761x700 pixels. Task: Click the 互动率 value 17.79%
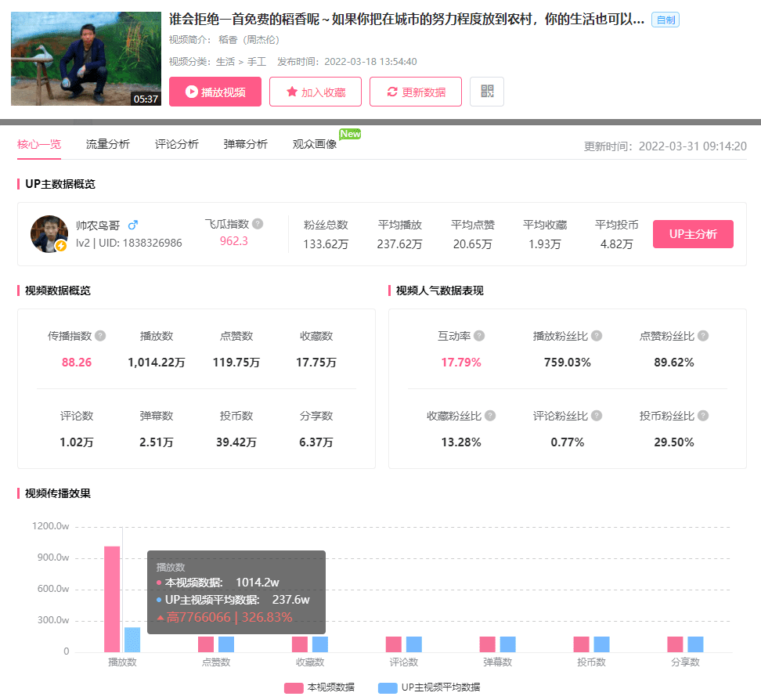point(461,362)
